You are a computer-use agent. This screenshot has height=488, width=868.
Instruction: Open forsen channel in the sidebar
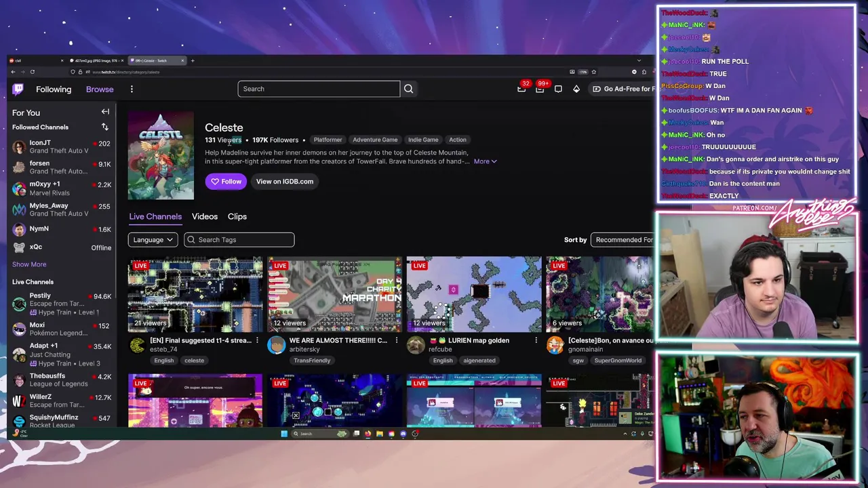[x=61, y=167]
